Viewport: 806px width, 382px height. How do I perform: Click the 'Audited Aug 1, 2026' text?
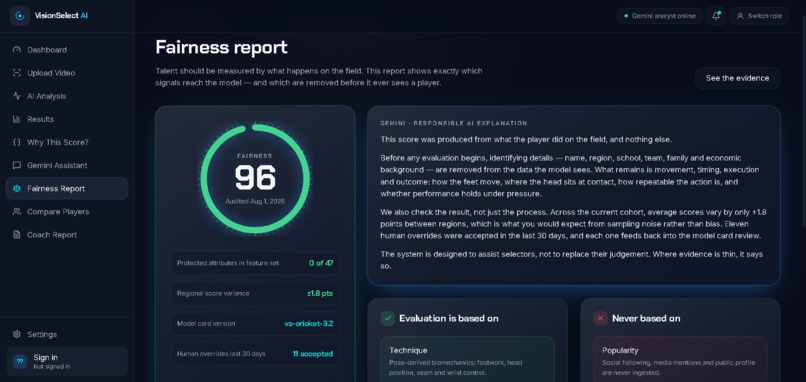coord(255,202)
